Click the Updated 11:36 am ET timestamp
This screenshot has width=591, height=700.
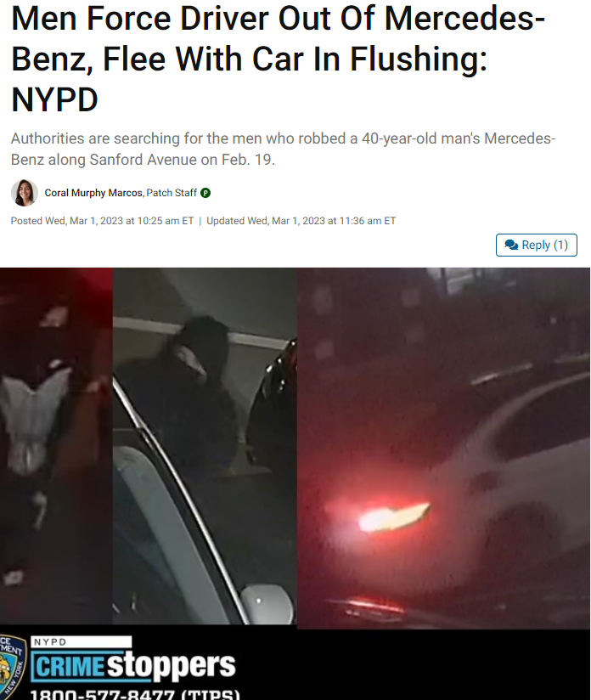click(301, 221)
